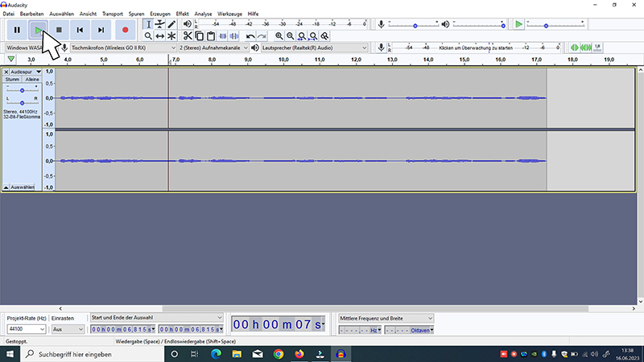Image resolution: width=644 pixels, height=362 pixels.
Task: Open Mittlere Frequenz und Breite dropdown
Action: click(386, 318)
